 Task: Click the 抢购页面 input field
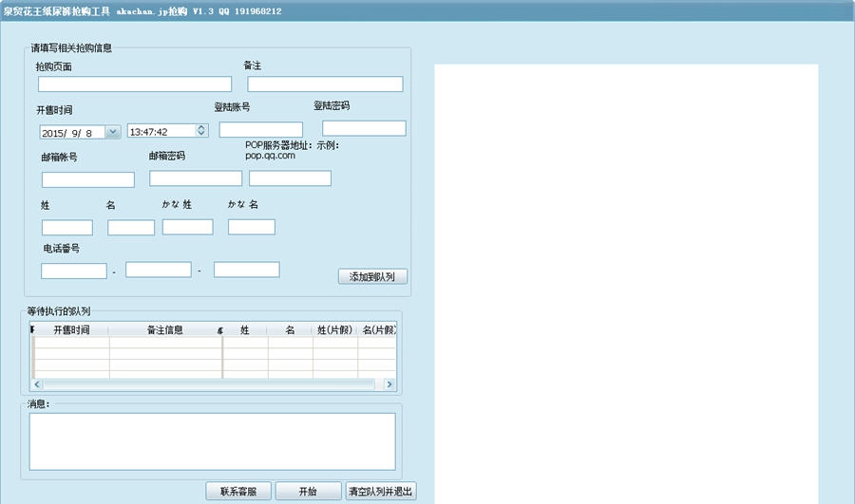coord(135,84)
